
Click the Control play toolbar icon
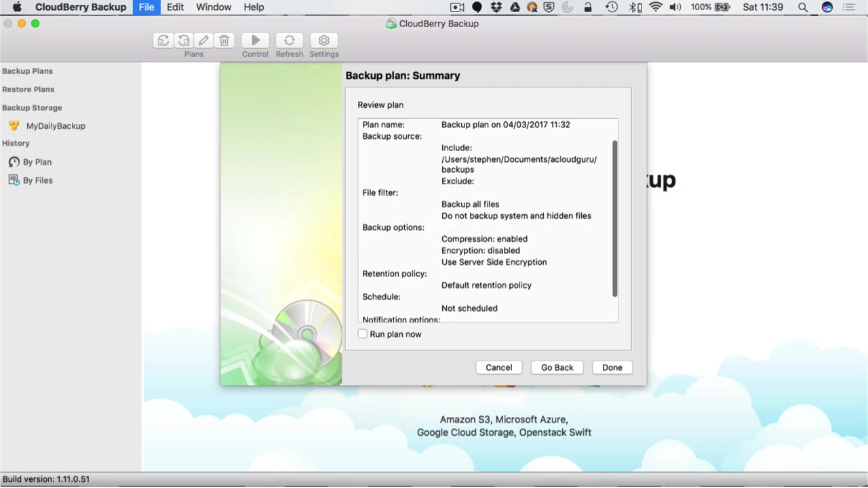pyautogui.click(x=256, y=41)
